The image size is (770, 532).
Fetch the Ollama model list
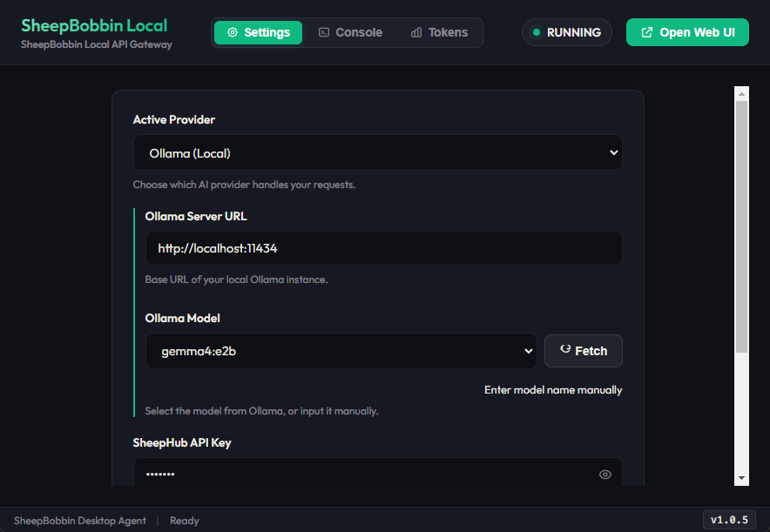584,351
